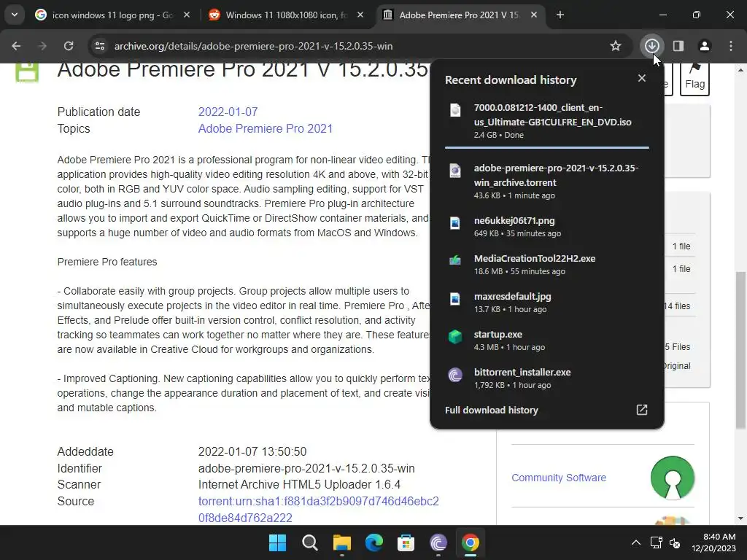The width and height of the screenshot is (747, 560).
Task: Open Microsoft Store from the taskbar
Action: pyautogui.click(x=406, y=542)
